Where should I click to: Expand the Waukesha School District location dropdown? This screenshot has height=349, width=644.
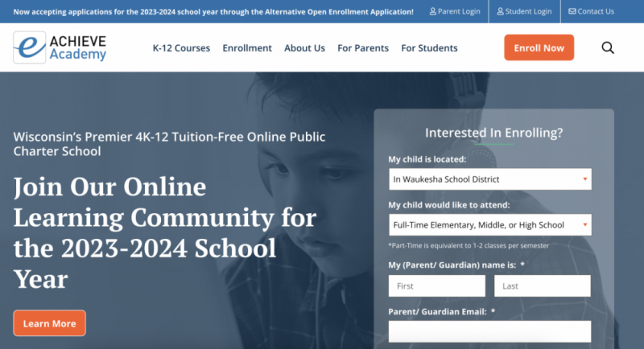point(490,179)
